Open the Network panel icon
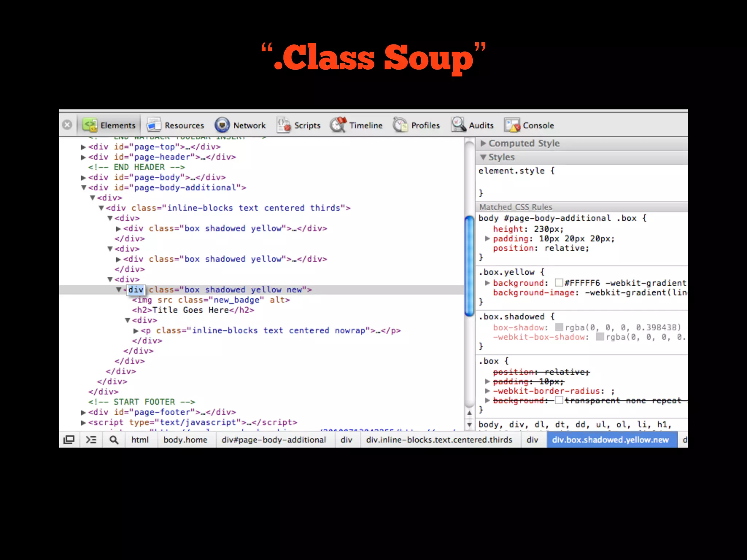 [222, 125]
